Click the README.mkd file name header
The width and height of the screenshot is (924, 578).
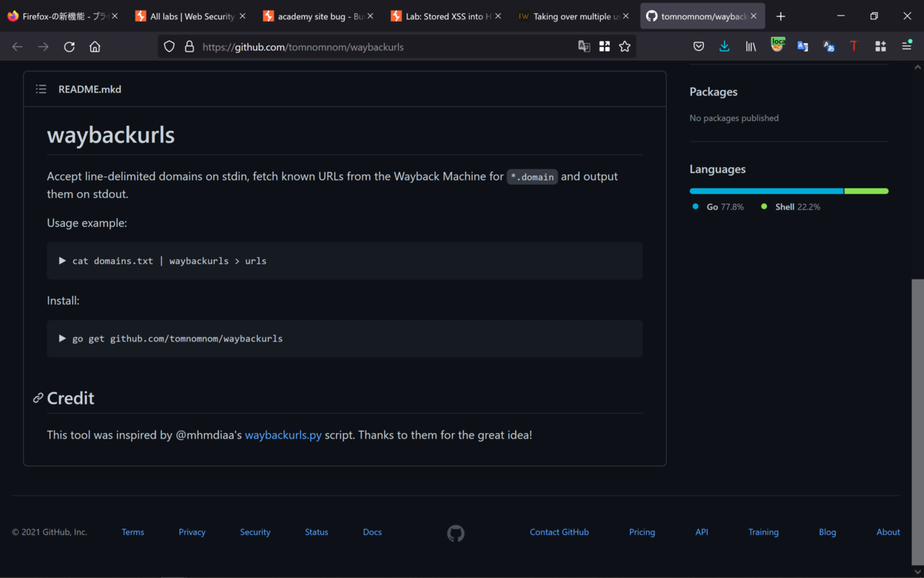(89, 89)
